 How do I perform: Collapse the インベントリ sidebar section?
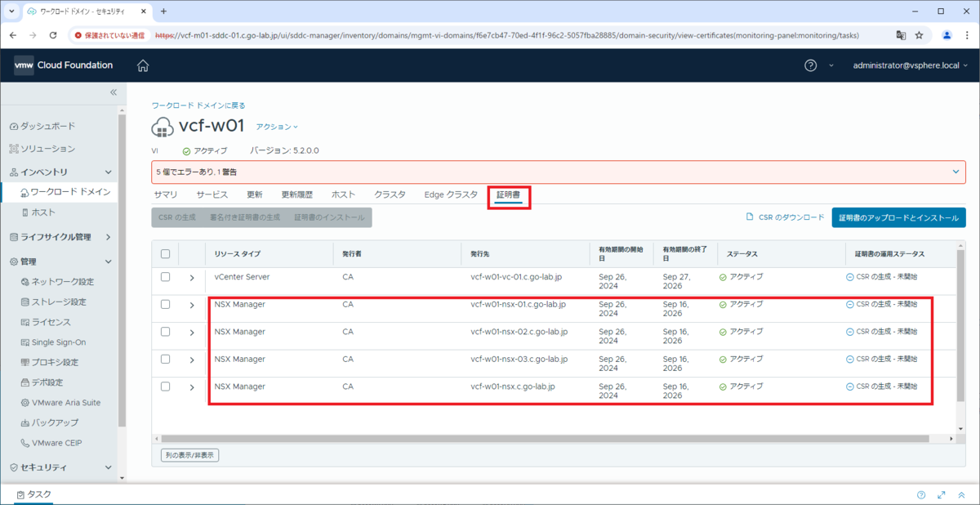(x=109, y=172)
